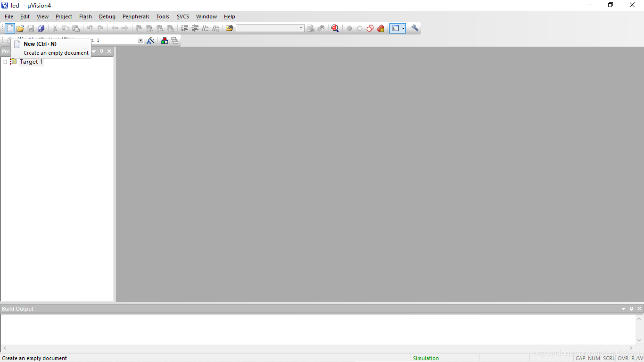Click the New file toolbar icon
Image resolution: width=644 pixels, height=362 pixels.
(x=10, y=28)
